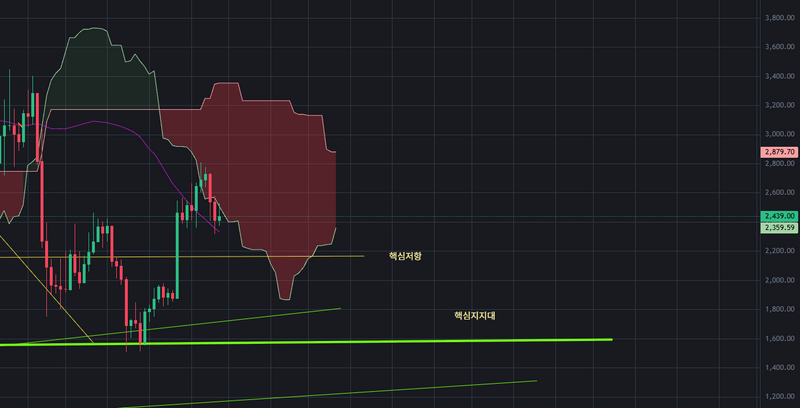Select the 핵심저항 text annotation

coord(405,256)
